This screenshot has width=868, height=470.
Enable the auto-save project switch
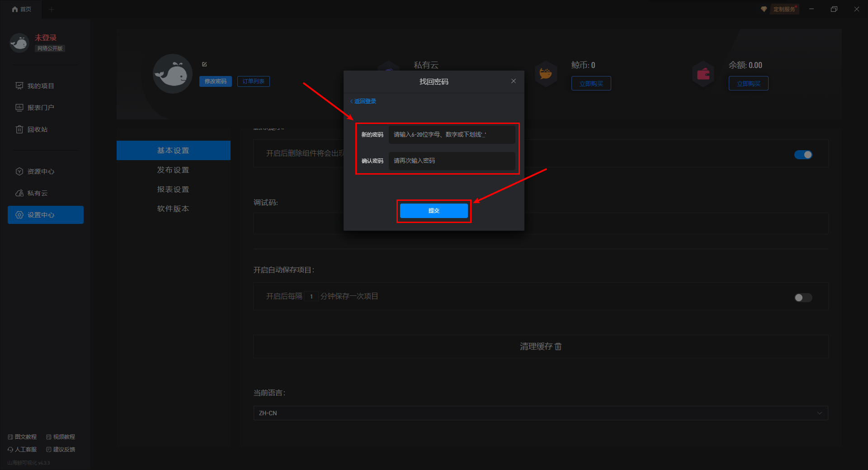pyautogui.click(x=803, y=297)
